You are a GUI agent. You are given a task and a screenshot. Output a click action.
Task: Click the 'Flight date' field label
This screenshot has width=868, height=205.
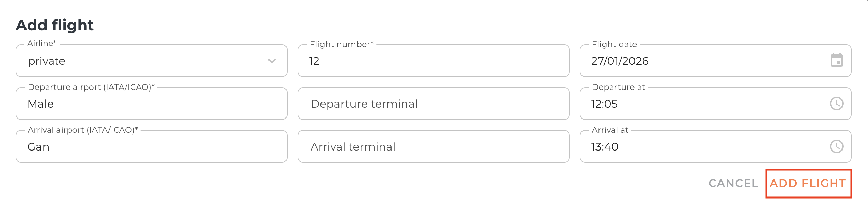click(614, 44)
